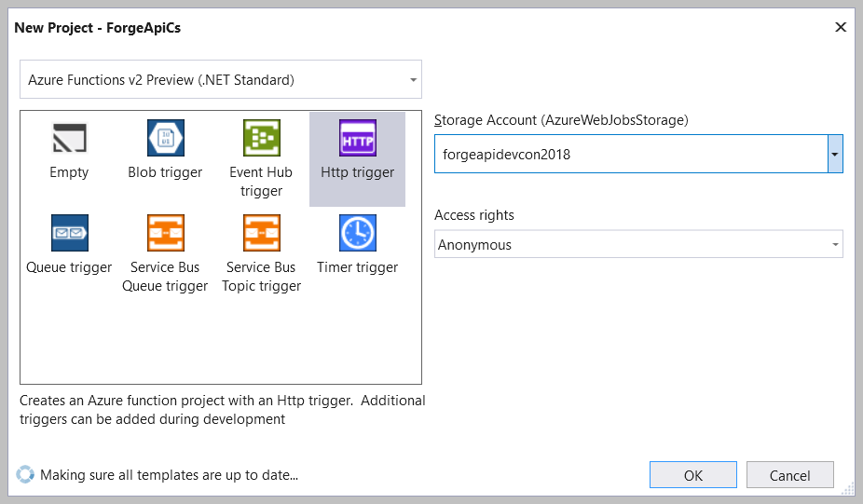
Task: Pick the Service Bus Topic trigger icon
Action: (262, 233)
